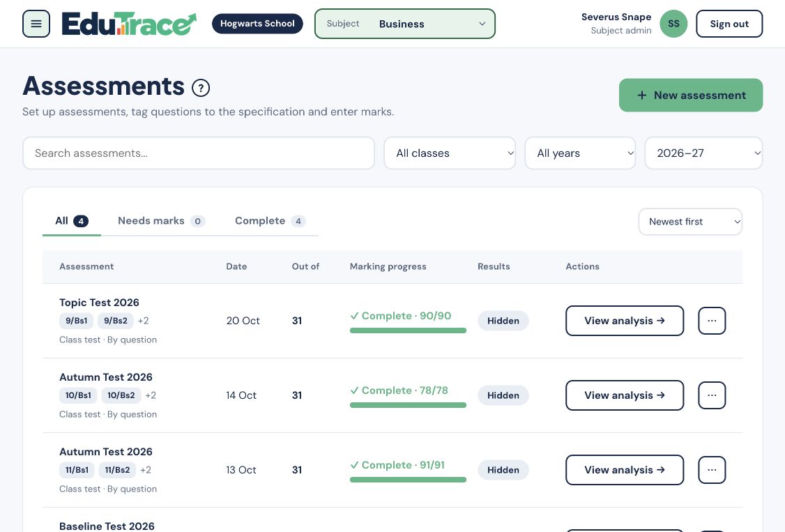The image size is (785, 532).
Task: Click the +2 classes on Topic Test row
Action: 143,321
